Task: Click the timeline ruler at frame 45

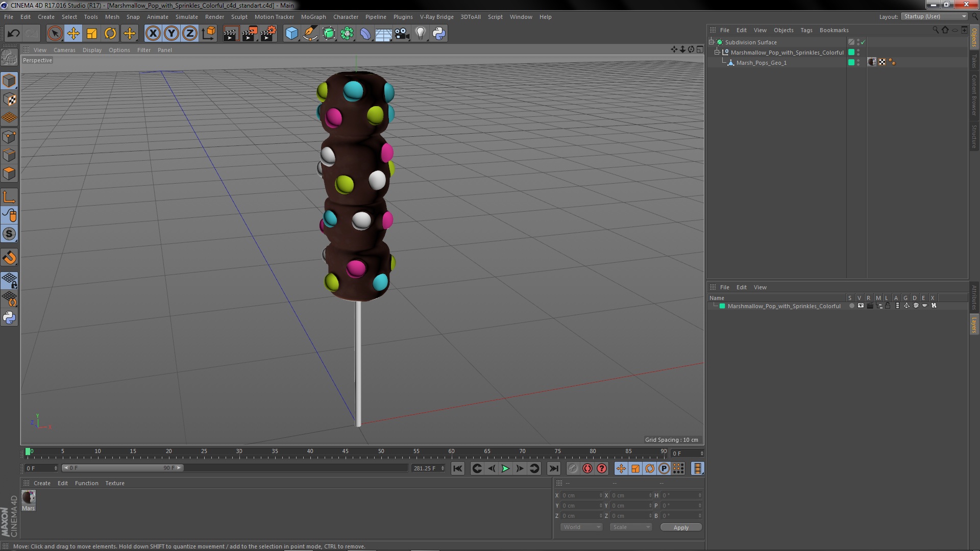Action: point(346,452)
